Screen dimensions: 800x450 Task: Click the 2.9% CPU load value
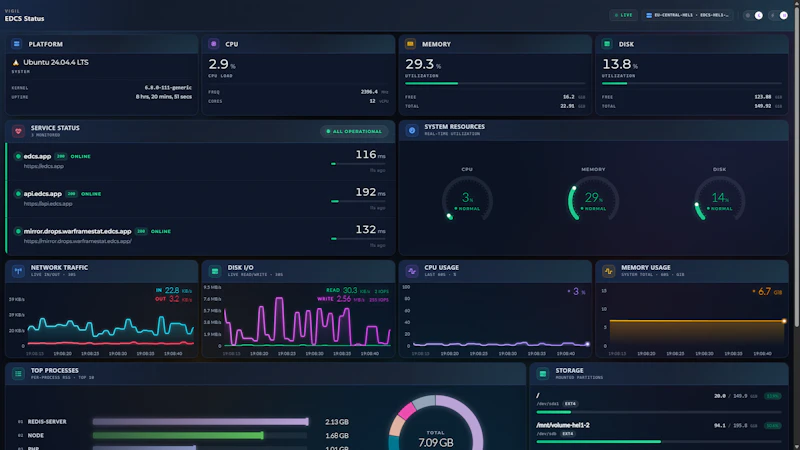[221, 64]
